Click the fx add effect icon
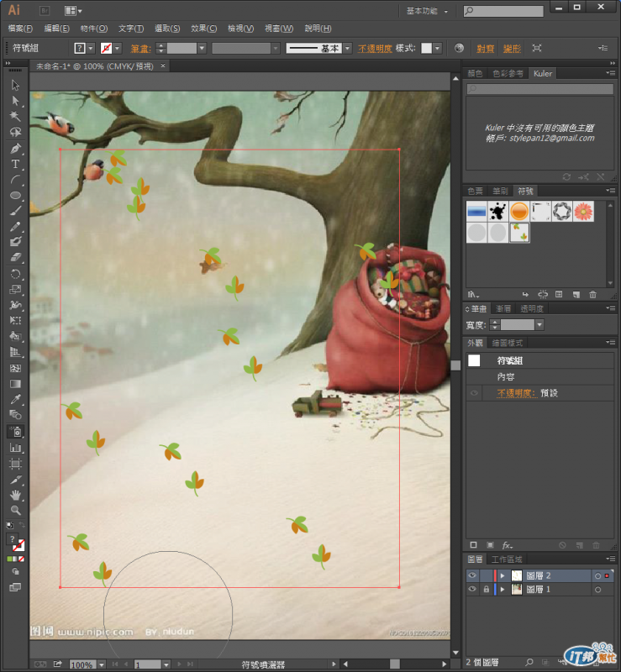621x672 pixels. 508,545
